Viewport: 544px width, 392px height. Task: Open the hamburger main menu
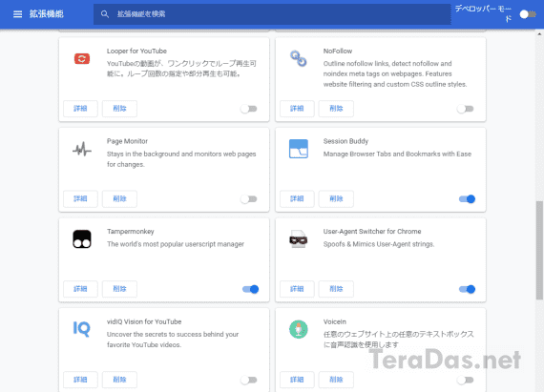click(17, 14)
